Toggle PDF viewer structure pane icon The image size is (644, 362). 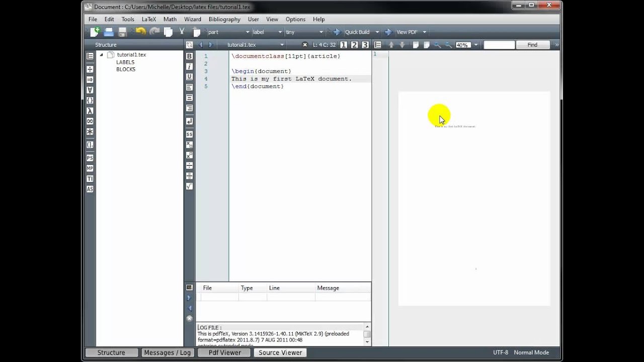click(378, 45)
